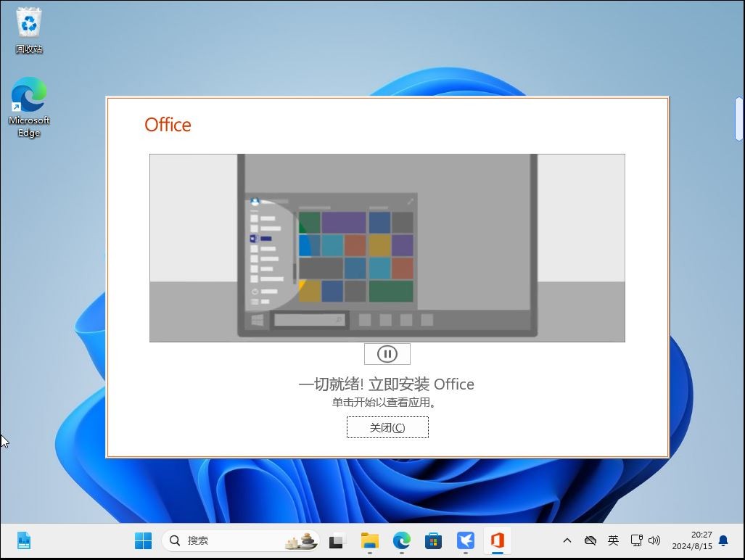Open the Thunder download app from the taskbar
The image size is (745, 560).
tap(465, 540)
